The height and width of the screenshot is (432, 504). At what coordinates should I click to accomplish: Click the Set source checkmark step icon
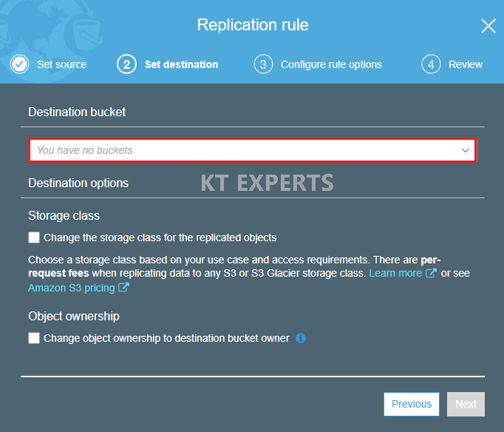[20, 64]
